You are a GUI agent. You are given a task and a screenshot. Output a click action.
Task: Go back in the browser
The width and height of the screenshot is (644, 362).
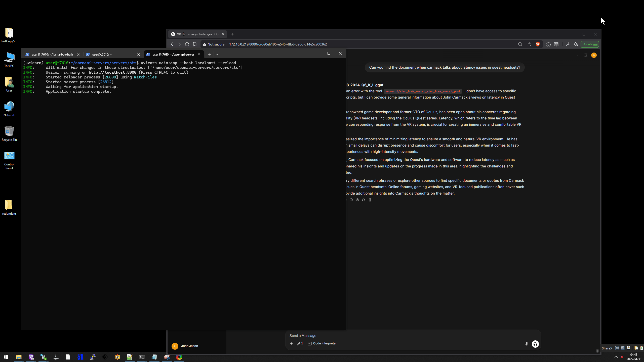172,44
